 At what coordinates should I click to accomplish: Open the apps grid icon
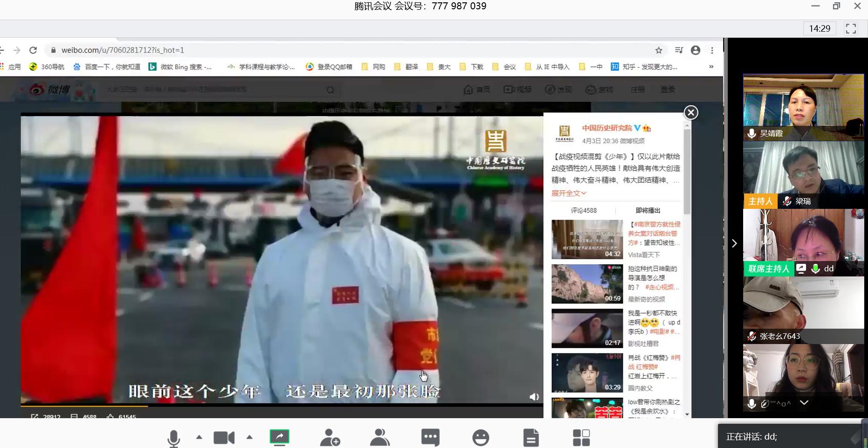[581, 438]
